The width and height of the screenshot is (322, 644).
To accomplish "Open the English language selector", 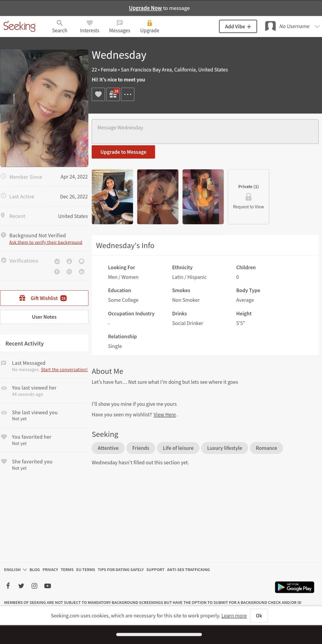I will 15,570.
